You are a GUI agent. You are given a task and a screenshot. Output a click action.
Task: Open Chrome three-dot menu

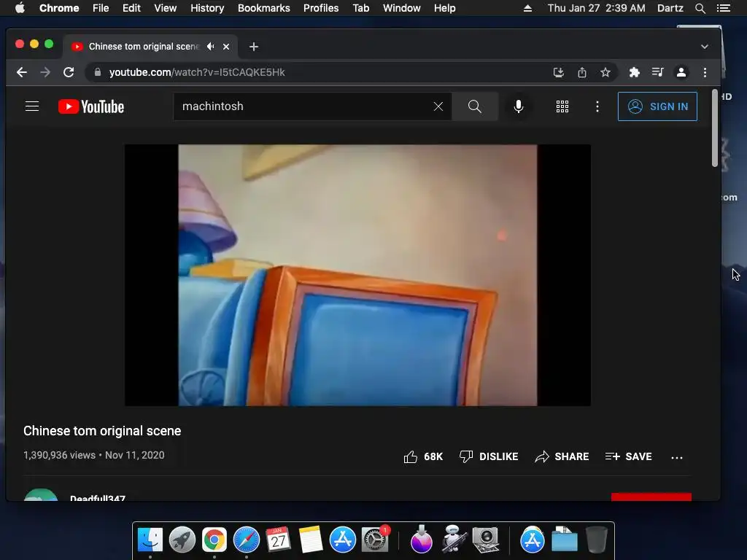(x=705, y=72)
